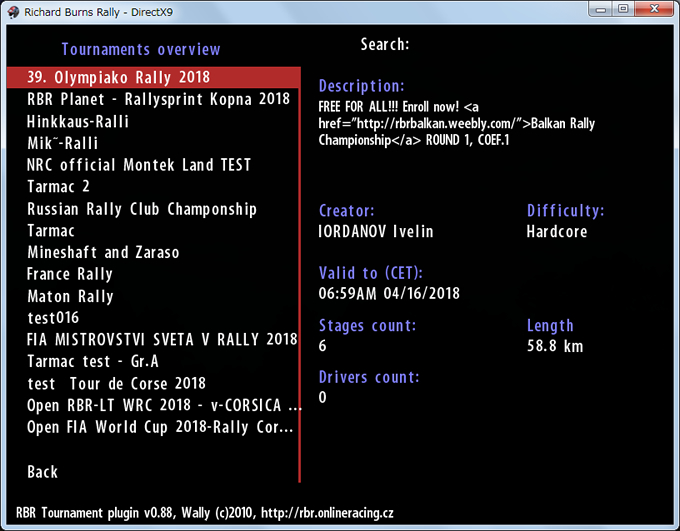The height and width of the screenshot is (531, 680).
Task: Pick Tarmac test - Gr.A entry
Action: pos(93,361)
